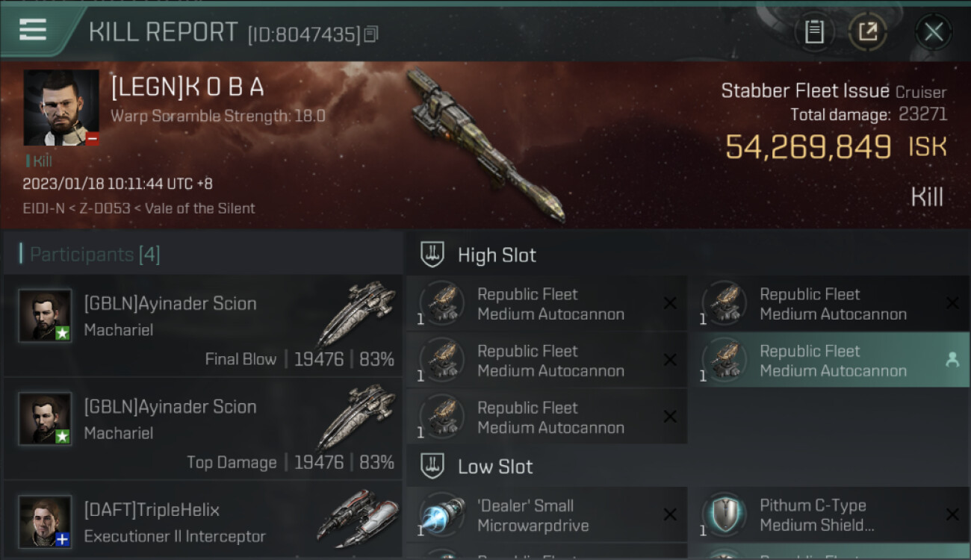
Task: Open the clipboard notes icon
Action: pos(814,31)
